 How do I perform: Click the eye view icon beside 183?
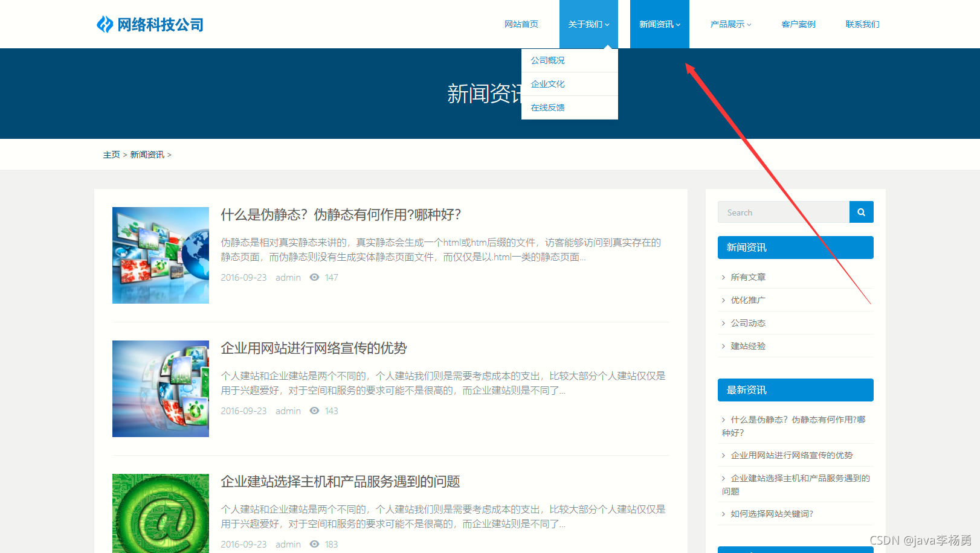coord(314,544)
